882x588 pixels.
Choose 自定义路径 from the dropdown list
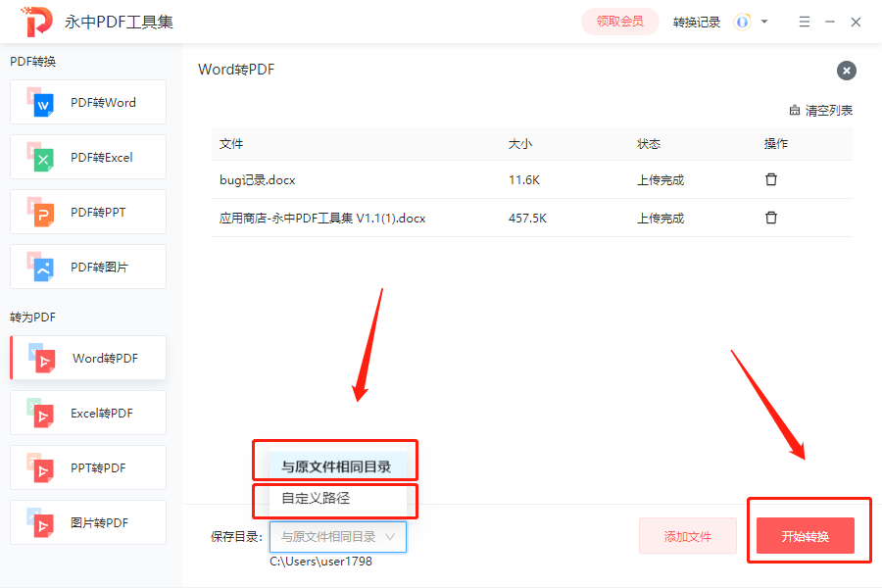point(316,498)
